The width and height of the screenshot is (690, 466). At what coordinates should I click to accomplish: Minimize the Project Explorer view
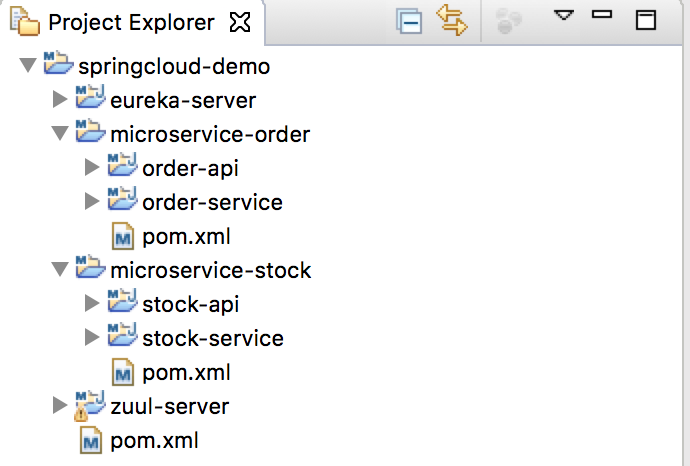(x=601, y=17)
